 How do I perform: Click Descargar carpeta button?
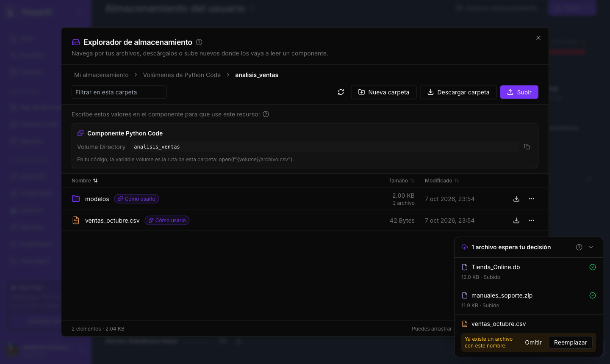(x=458, y=92)
